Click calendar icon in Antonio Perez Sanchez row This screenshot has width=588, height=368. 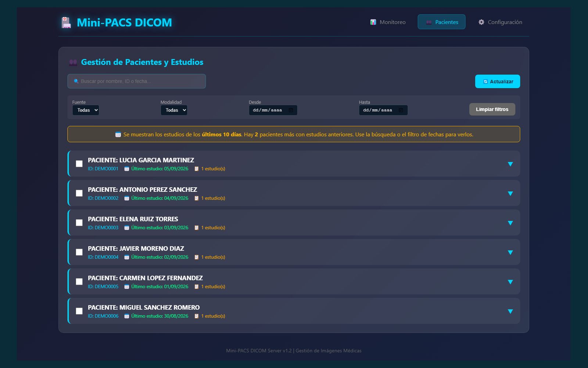[127, 198]
